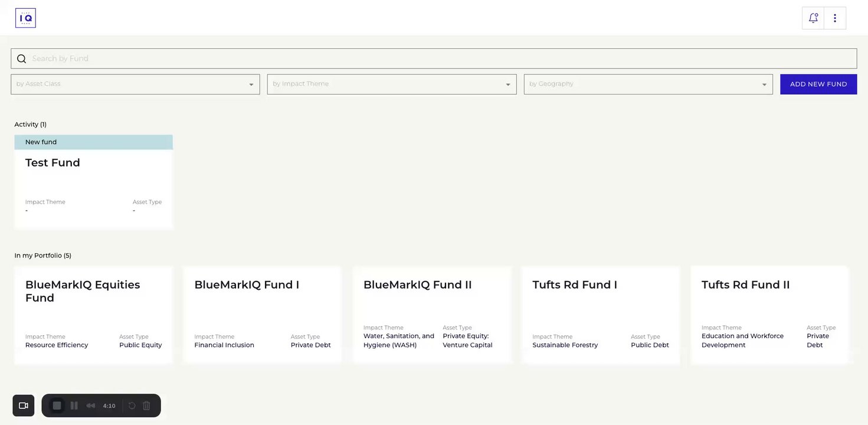Open the notifications bell

point(813,18)
